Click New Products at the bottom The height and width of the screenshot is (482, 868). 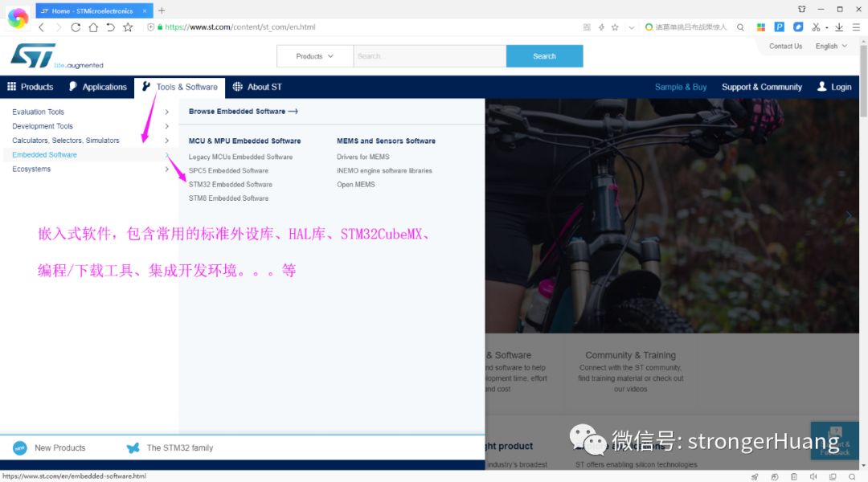pyautogui.click(x=49, y=447)
